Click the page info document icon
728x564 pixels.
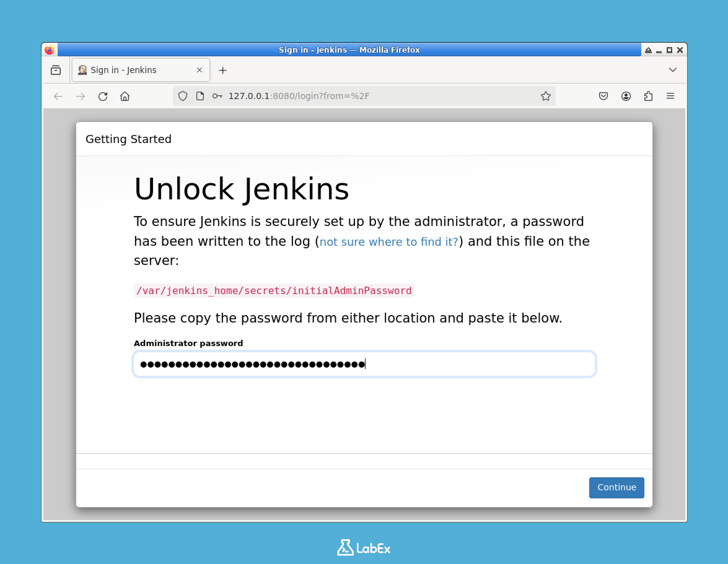(200, 96)
